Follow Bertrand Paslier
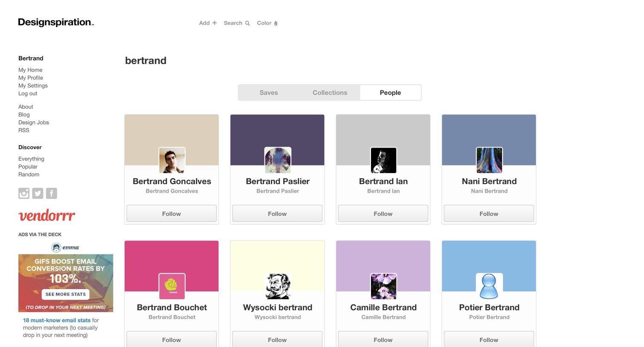 277,214
